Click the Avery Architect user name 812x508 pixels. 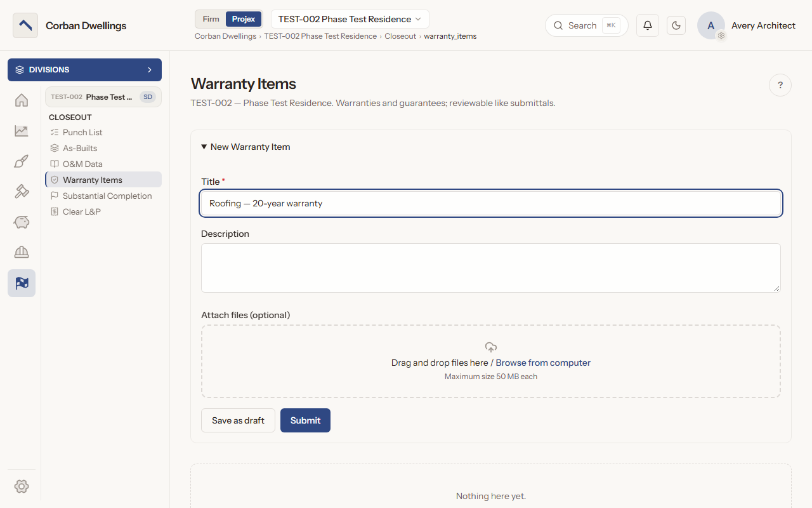(x=763, y=25)
